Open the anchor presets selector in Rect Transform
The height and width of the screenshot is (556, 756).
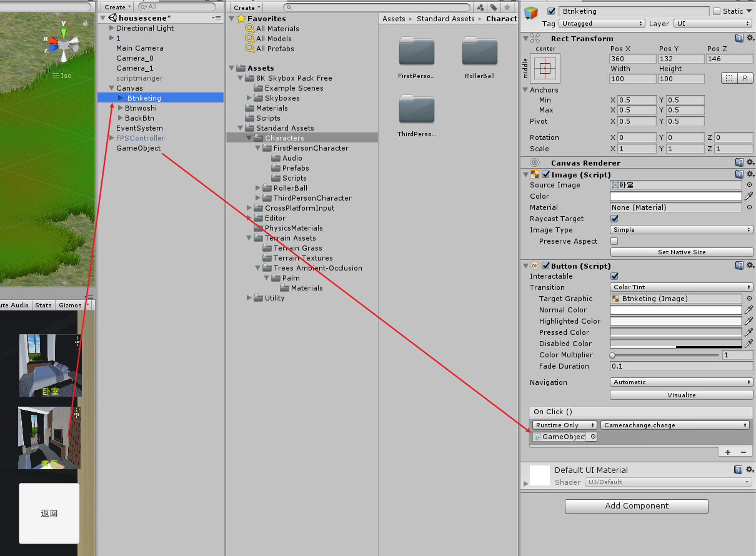[x=545, y=69]
